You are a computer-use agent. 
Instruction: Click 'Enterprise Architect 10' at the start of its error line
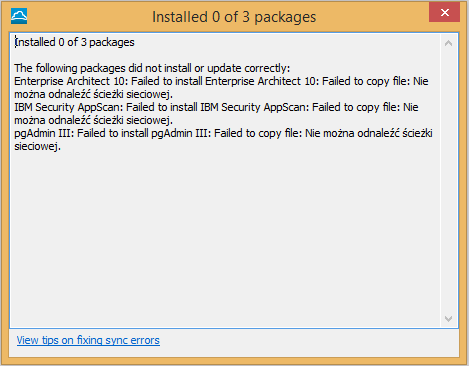point(62,81)
